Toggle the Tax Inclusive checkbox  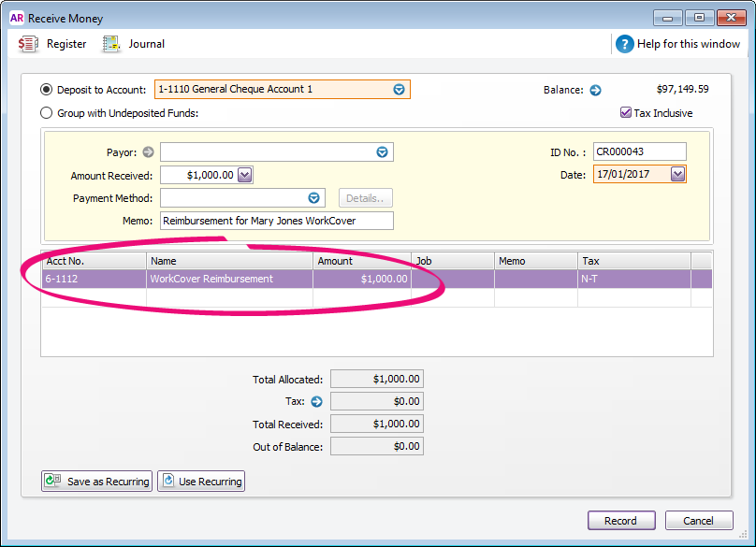[x=626, y=113]
